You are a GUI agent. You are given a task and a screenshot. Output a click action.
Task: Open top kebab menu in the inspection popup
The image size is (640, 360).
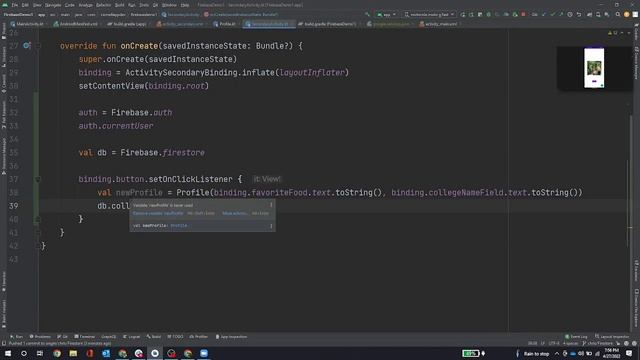(x=271, y=205)
